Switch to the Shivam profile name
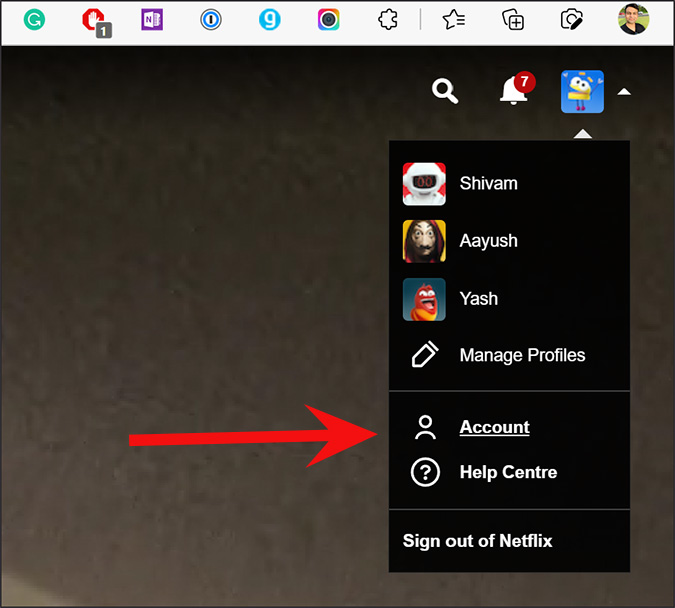 [489, 183]
